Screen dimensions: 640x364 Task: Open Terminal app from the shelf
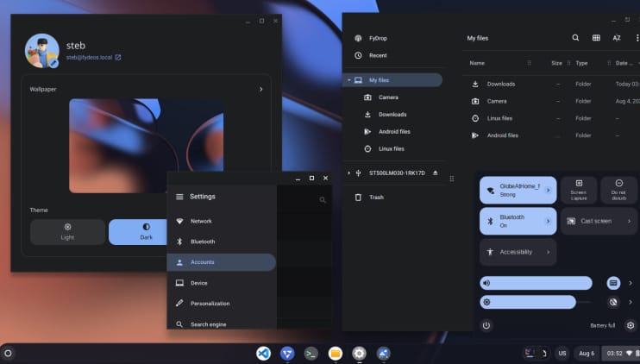point(311,354)
